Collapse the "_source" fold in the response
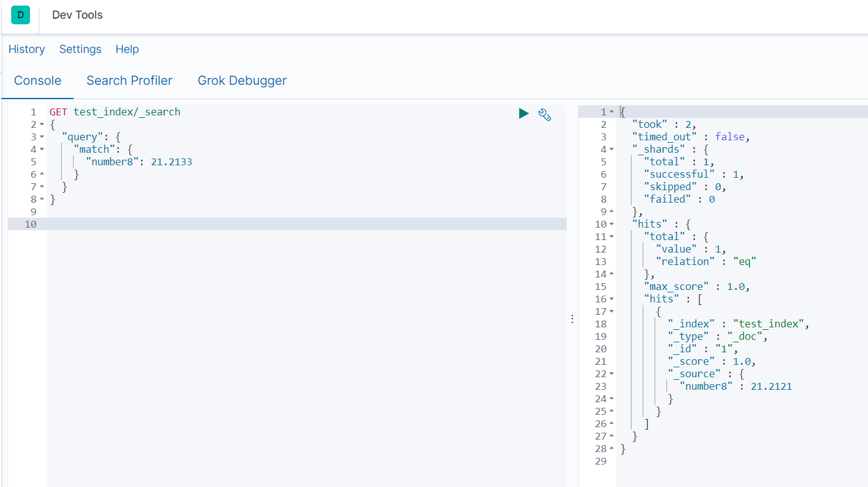The image size is (868, 487). click(x=612, y=374)
